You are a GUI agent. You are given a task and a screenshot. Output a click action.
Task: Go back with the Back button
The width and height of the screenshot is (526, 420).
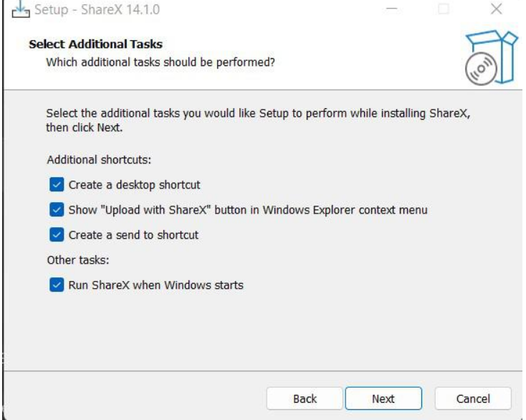[305, 399]
